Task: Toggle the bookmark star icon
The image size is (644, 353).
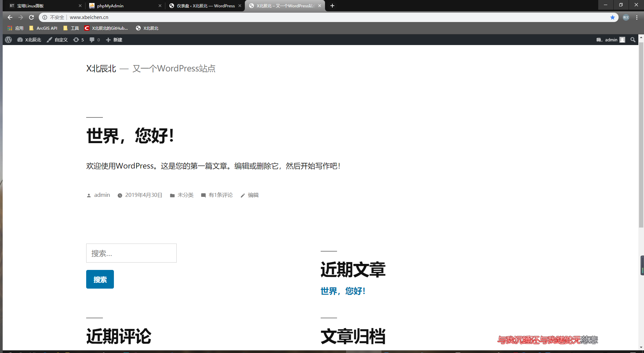Action: coord(613,17)
